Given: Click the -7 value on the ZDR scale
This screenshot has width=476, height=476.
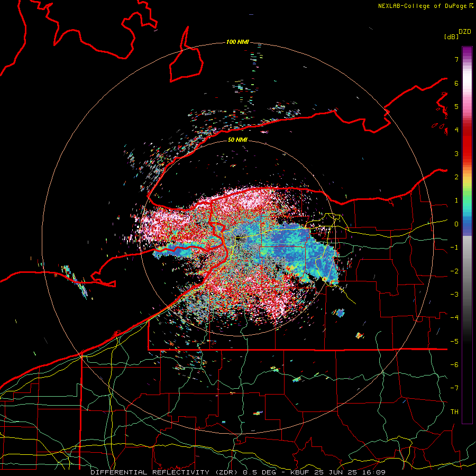Looking at the screenshot, I should (x=454, y=388).
